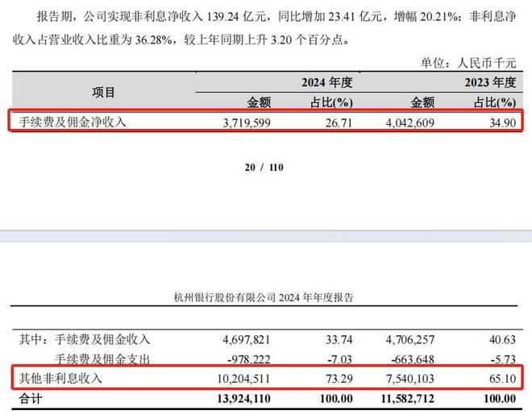532x419 pixels.
Task: Click the 26.71 percentage cell
Action: (339, 122)
